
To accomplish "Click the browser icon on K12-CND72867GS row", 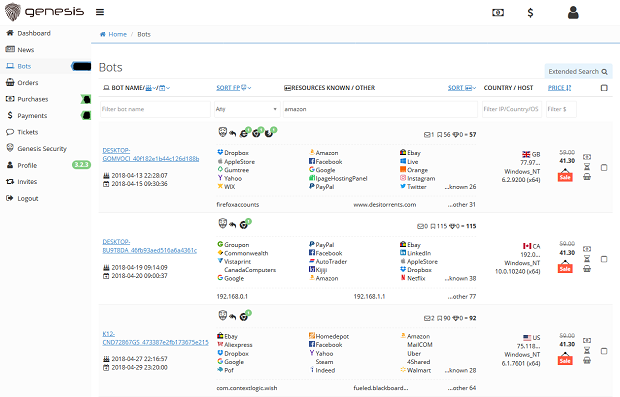I will 244,316.
